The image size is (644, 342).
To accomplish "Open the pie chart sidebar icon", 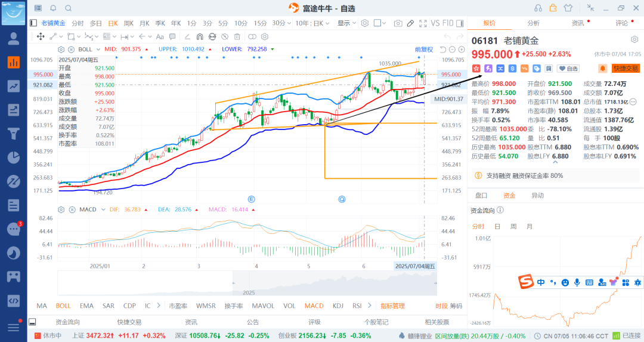I will pyautogui.click(x=14, y=158).
